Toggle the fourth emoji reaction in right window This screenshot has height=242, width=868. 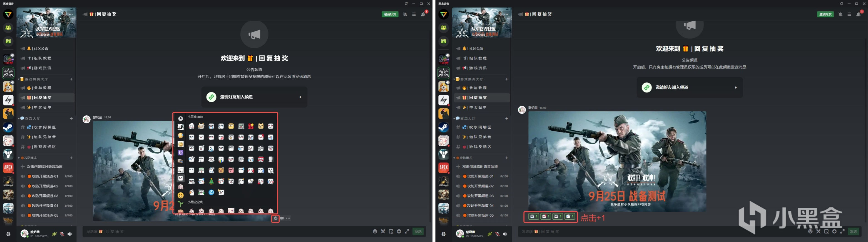pos(570,217)
